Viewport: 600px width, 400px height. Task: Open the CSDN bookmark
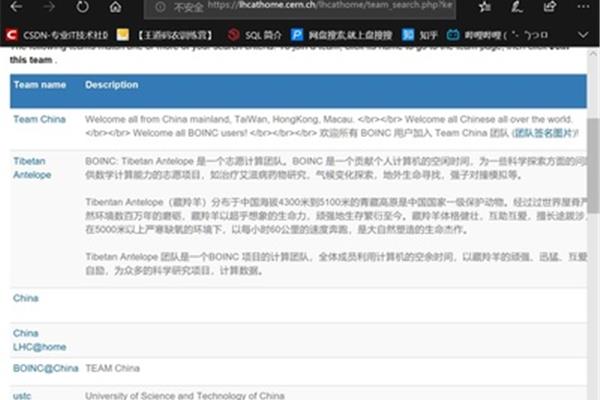pos(57,35)
